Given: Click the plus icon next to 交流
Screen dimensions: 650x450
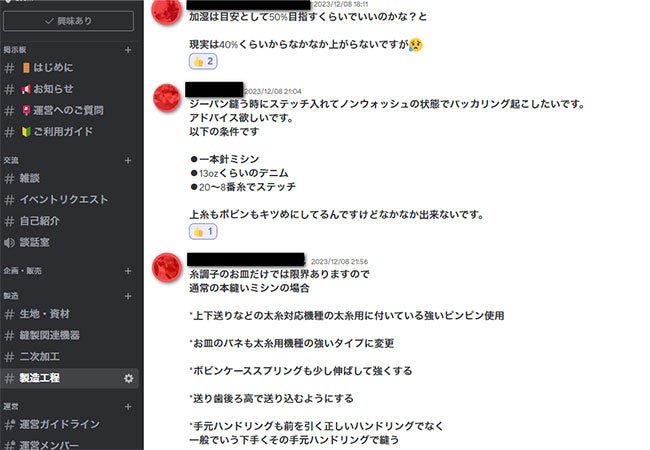Looking at the screenshot, I should [x=128, y=160].
